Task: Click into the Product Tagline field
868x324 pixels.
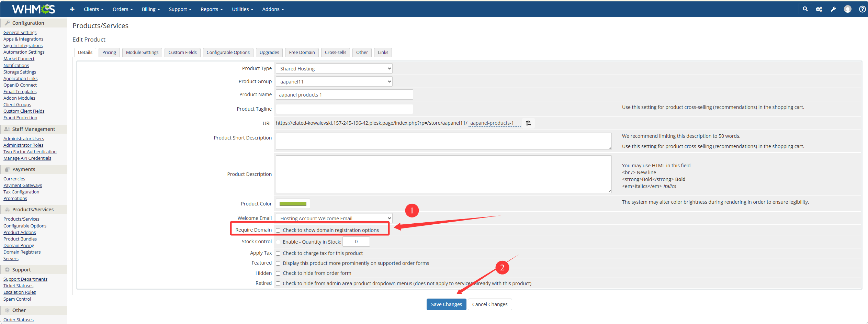Action: click(x=344, y=109)
